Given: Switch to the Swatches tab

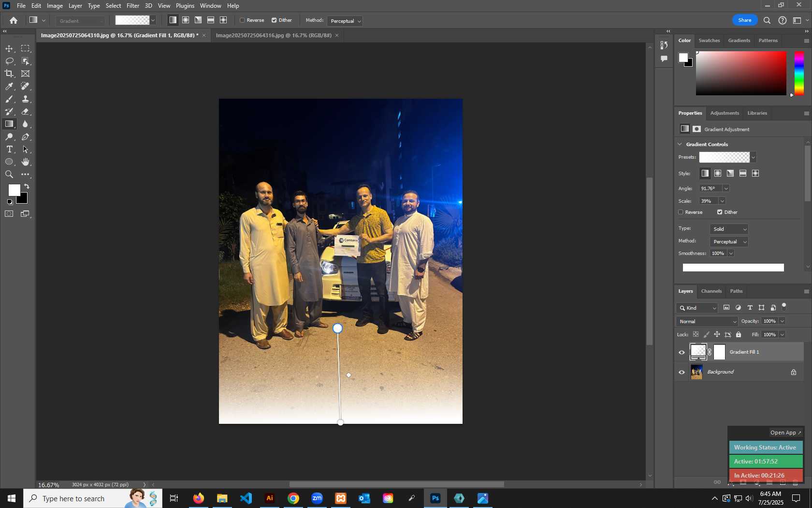Looking at the screenshot, I should tap(709, 41).
